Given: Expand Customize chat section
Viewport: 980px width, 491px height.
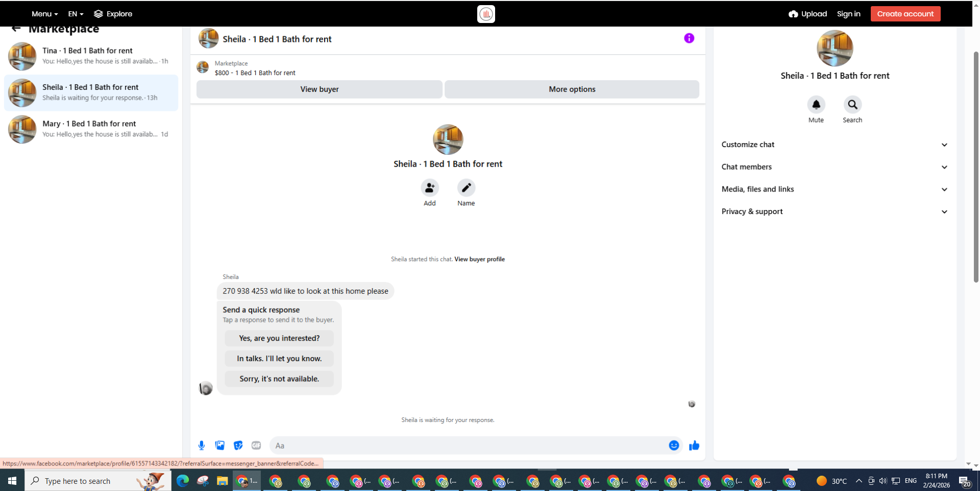Looking at the screenshot, I should pyautogui.click(x=835, y=145).
